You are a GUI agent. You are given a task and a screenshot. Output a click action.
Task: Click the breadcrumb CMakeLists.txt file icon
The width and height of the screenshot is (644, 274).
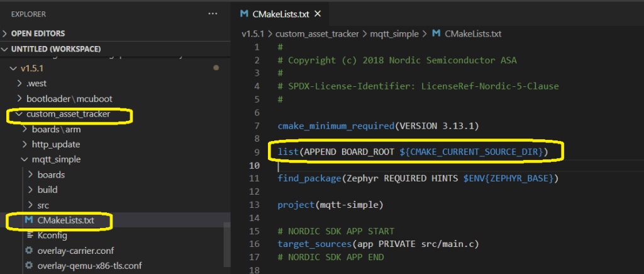437,33
